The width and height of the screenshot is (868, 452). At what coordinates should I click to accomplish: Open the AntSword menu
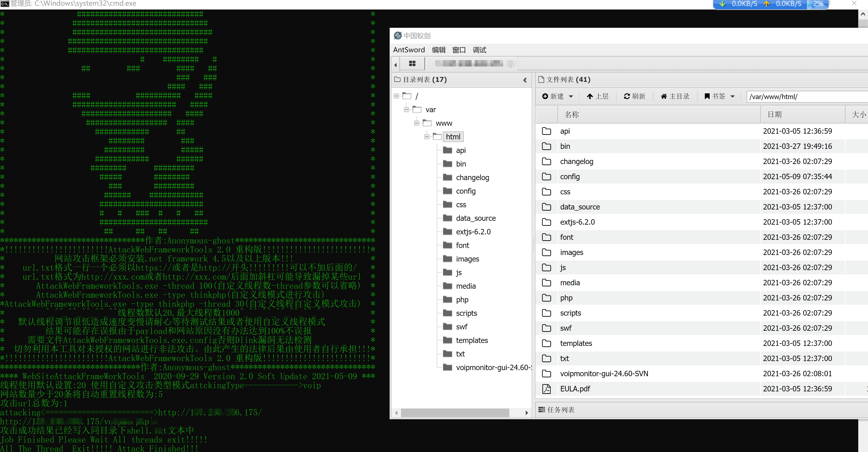[409, 50]
